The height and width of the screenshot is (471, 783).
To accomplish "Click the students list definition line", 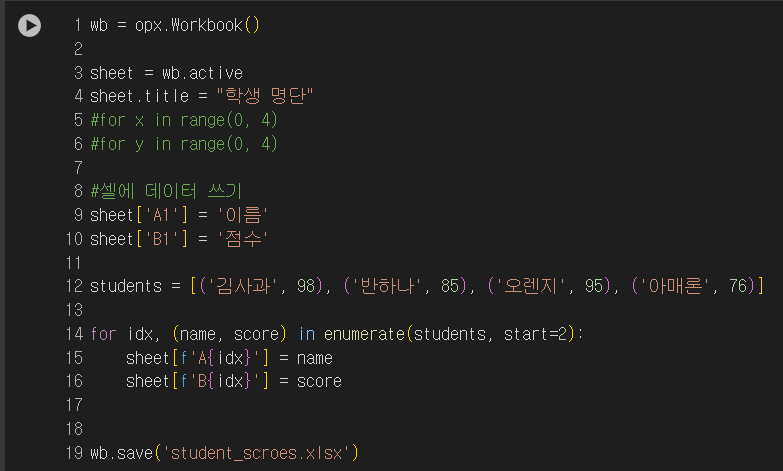I will point(427,286).
